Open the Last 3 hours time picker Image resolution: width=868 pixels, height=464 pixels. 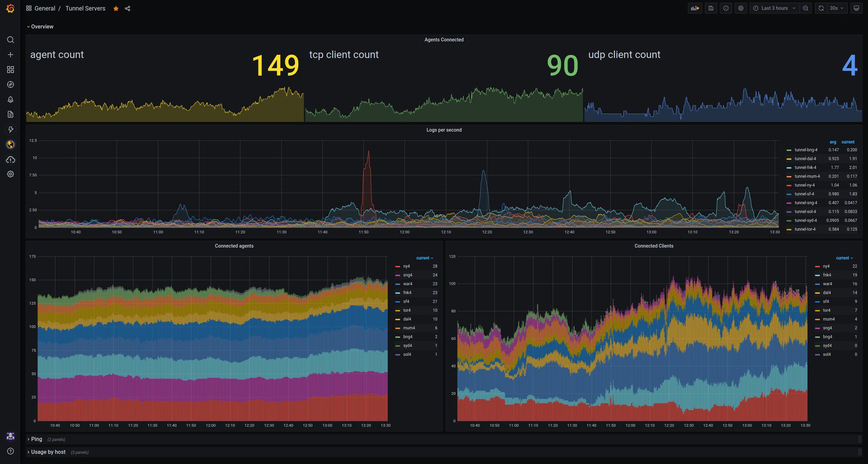[775, 8]
